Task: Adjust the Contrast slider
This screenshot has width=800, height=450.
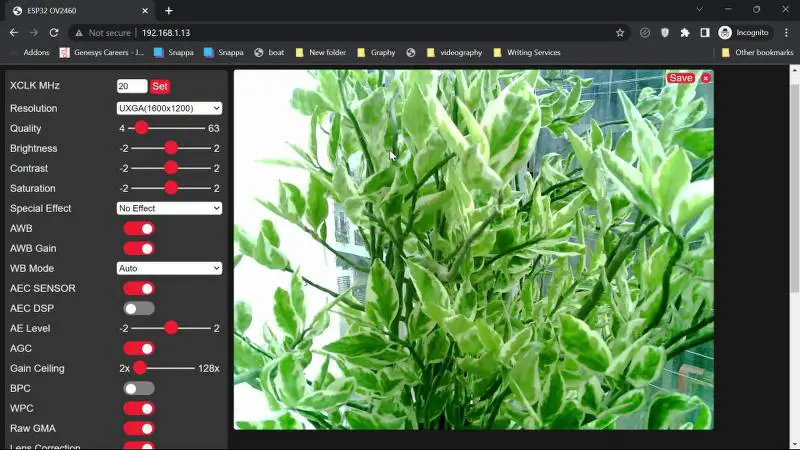Action: [x=171, y=168]
